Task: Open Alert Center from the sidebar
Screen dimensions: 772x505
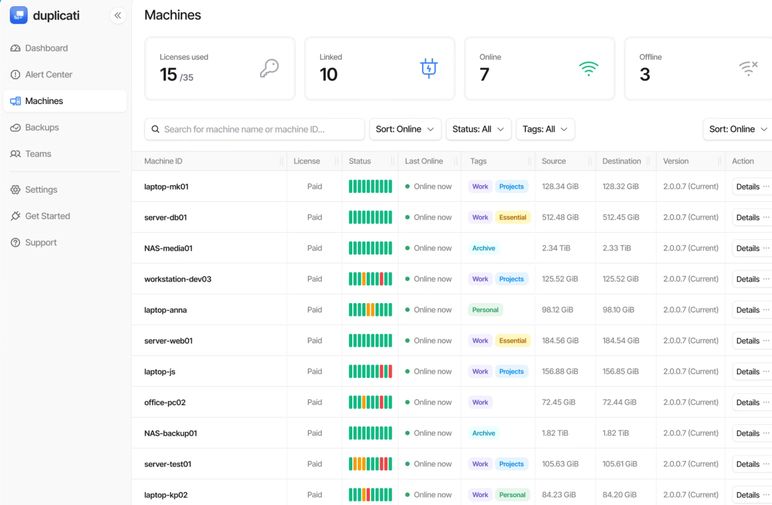Action: pyautogui.click(x=65, y=75)
